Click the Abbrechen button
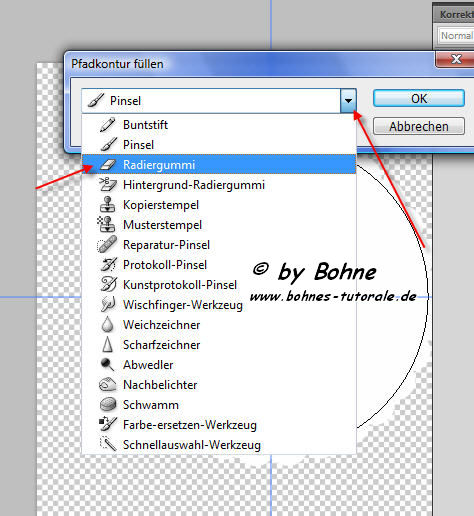The image size is (474, 516). [x=419, y=126]
